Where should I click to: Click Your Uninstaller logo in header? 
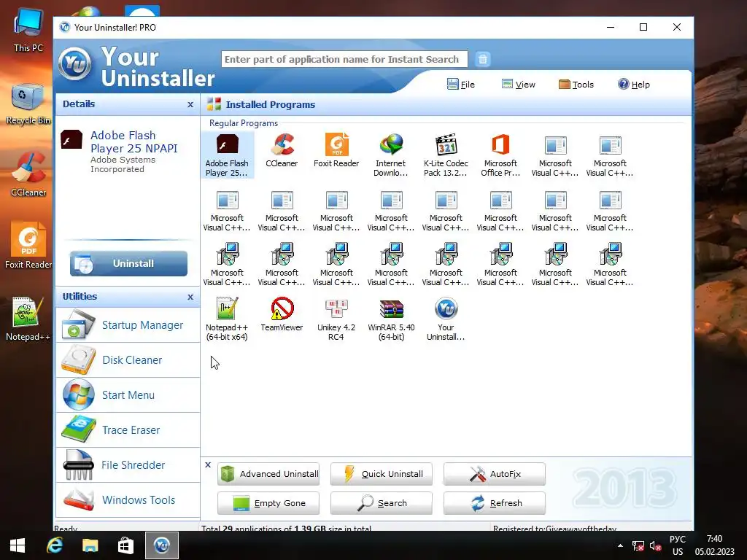click(x=75, y=63)
